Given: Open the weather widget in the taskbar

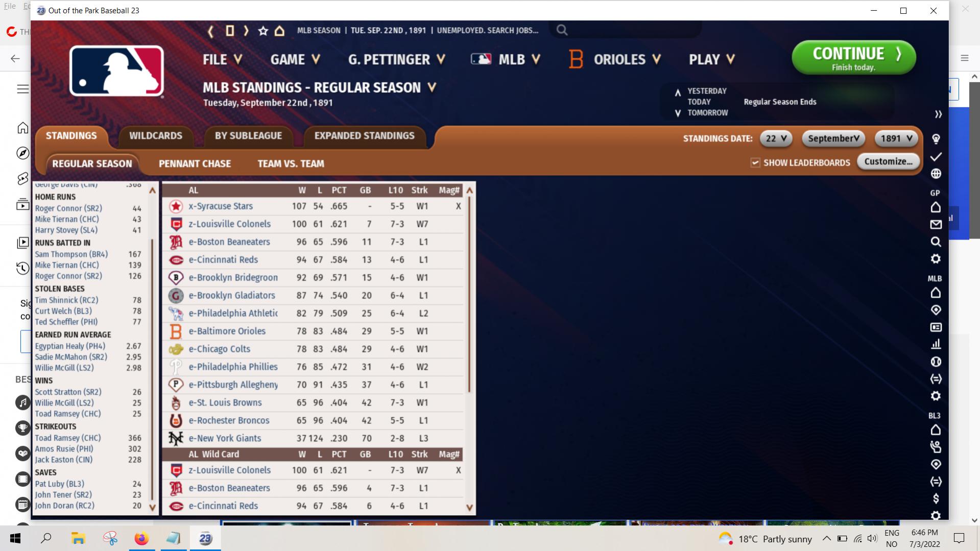Looking at the screenshot, I should (x=765, y=539).
